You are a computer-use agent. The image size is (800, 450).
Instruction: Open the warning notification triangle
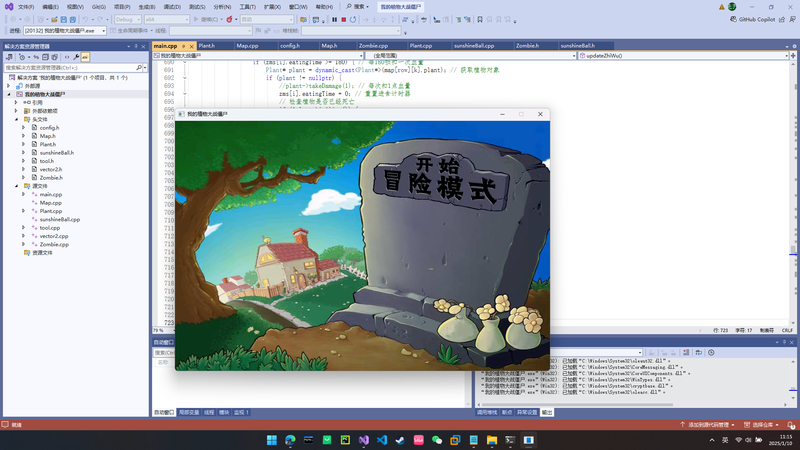tap(721, 7)
